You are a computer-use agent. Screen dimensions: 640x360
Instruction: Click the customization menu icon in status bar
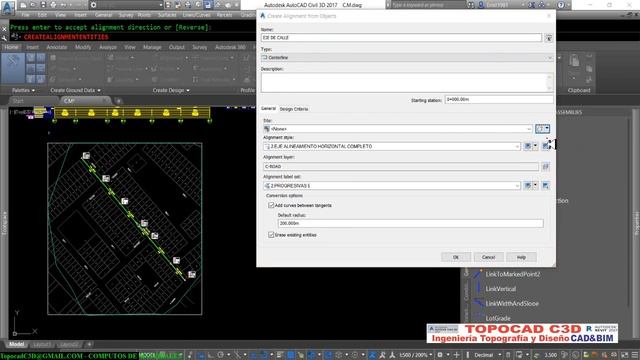(x=635, y=355)
